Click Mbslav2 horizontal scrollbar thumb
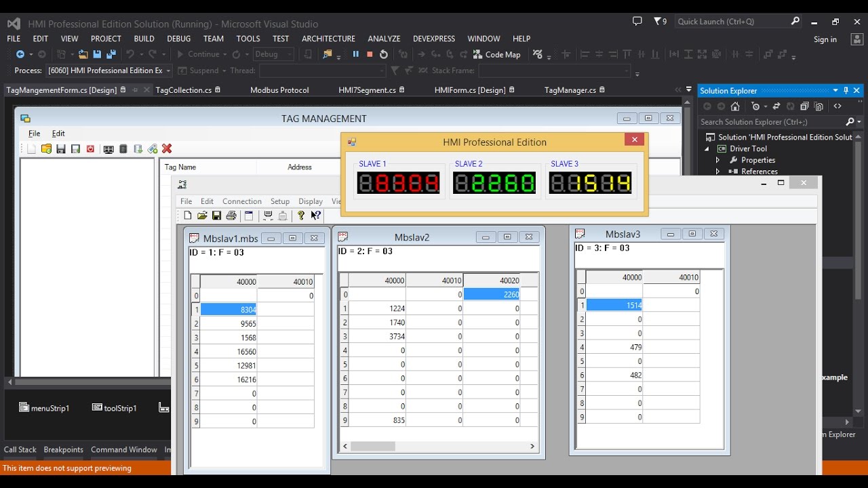Viewport: 868px width, 488px height. coord(373,446)
